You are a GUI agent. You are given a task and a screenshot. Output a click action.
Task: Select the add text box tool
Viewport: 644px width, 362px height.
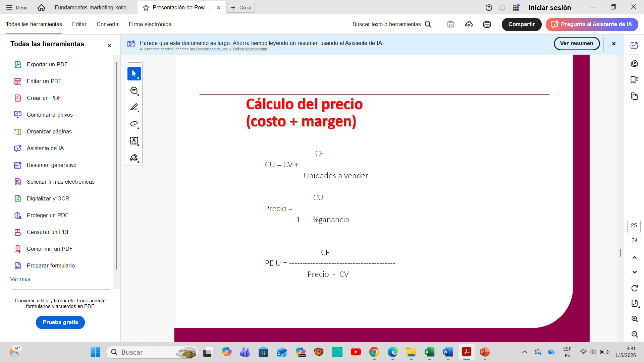(x=134, y=141)
